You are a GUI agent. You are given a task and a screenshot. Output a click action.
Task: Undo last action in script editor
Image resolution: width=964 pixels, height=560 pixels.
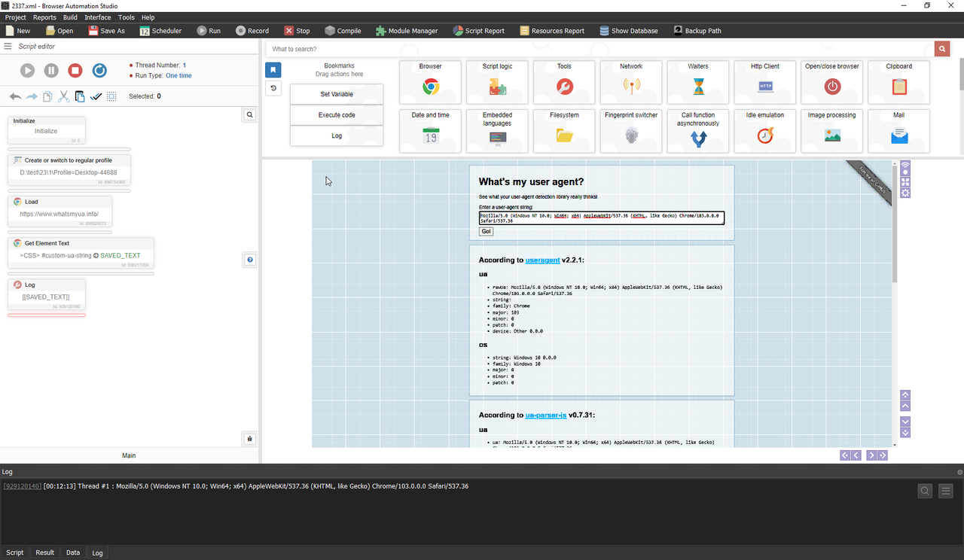click(x=15, y=96)
